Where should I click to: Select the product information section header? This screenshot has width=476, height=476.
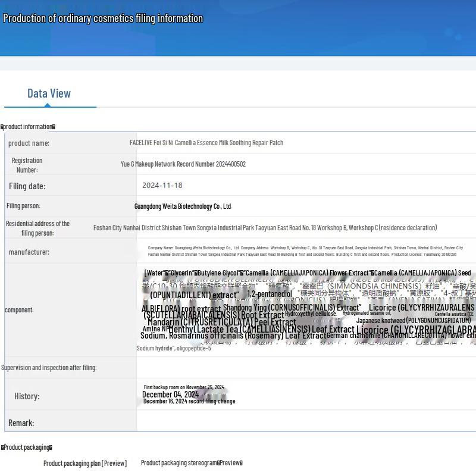click(28, 126)
